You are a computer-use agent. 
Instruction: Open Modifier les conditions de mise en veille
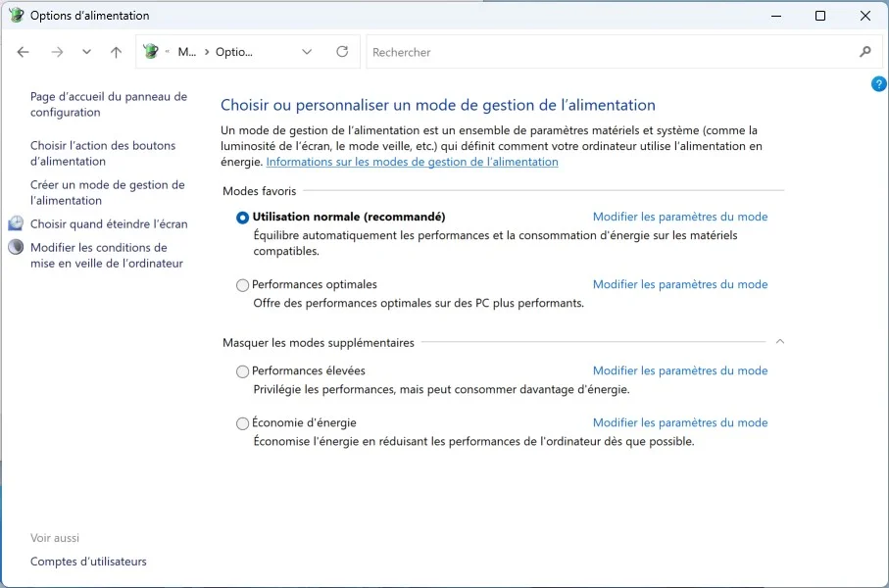(107, 255)
